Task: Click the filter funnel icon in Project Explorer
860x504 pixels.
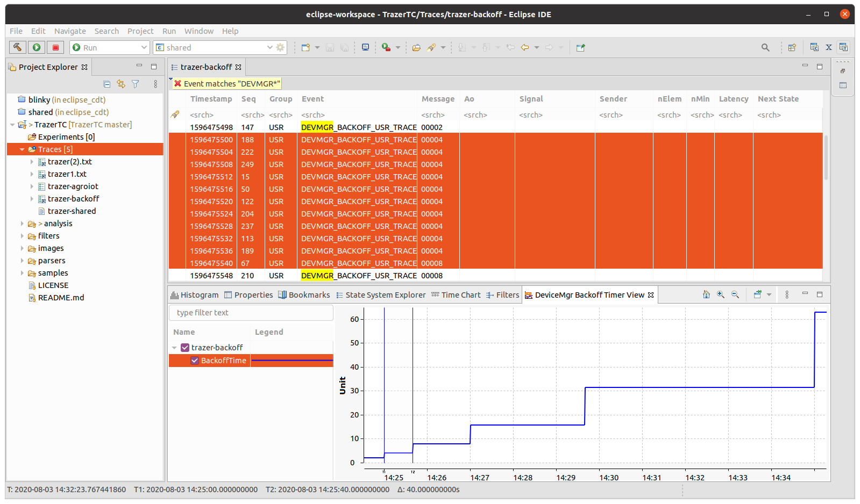Action: [x=136, y=84]
